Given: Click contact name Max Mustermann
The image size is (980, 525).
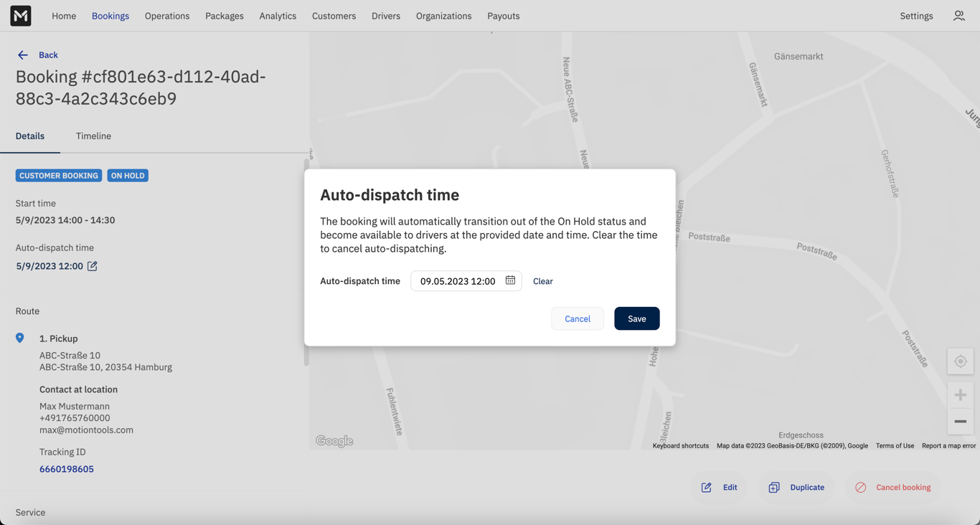Looking at the screenshot, I should (x=75, y=407).
